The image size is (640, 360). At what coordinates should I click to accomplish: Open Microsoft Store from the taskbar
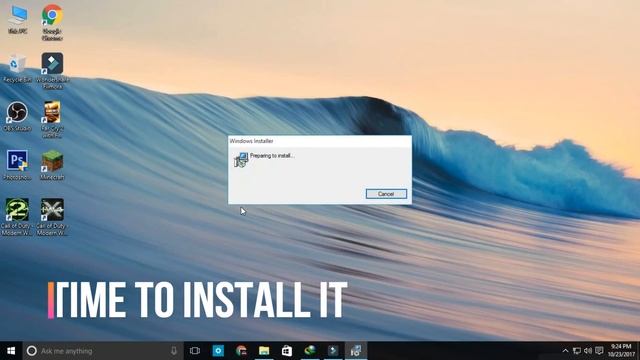pyautogui.click(x=287, y=351)
